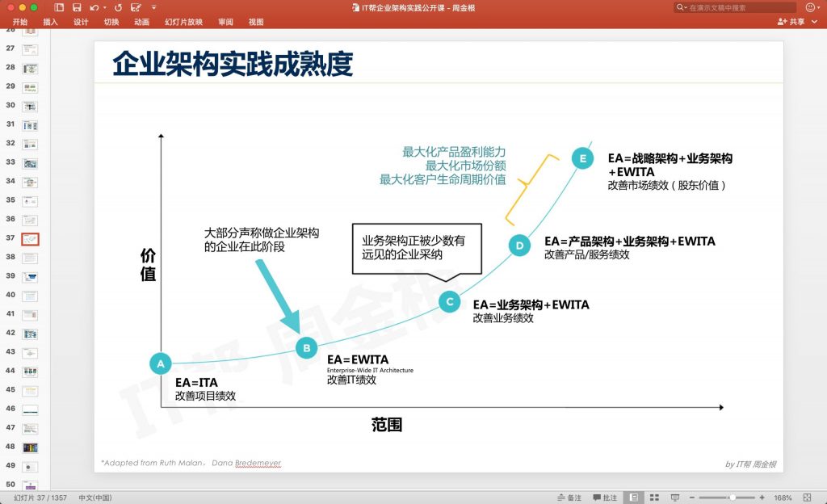This screenshot has height=504, width=827.
Task: Click the 共享 share button
Action: 791,22
